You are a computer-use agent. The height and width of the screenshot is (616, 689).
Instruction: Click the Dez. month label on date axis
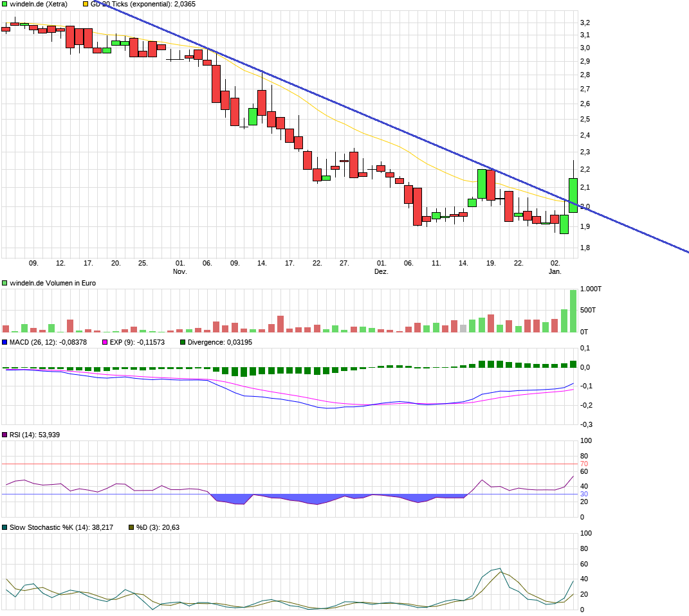click(381, 272)
